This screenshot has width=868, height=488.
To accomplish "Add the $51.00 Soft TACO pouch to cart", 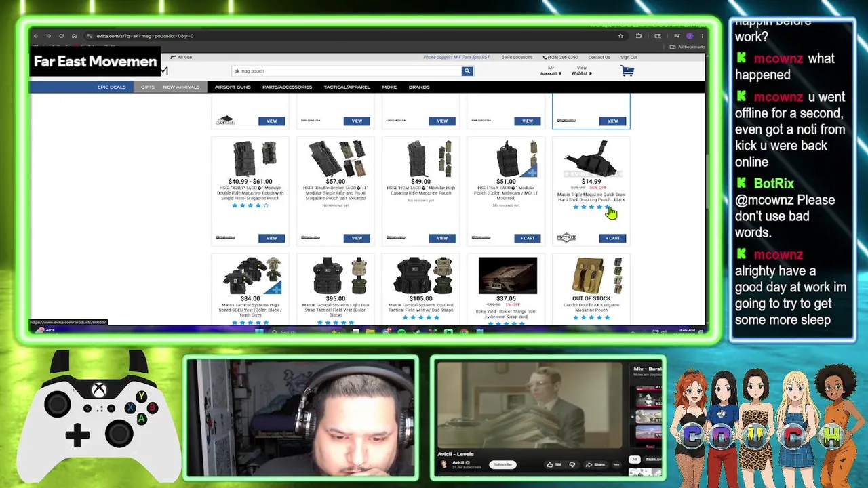I will pos(528,238).
